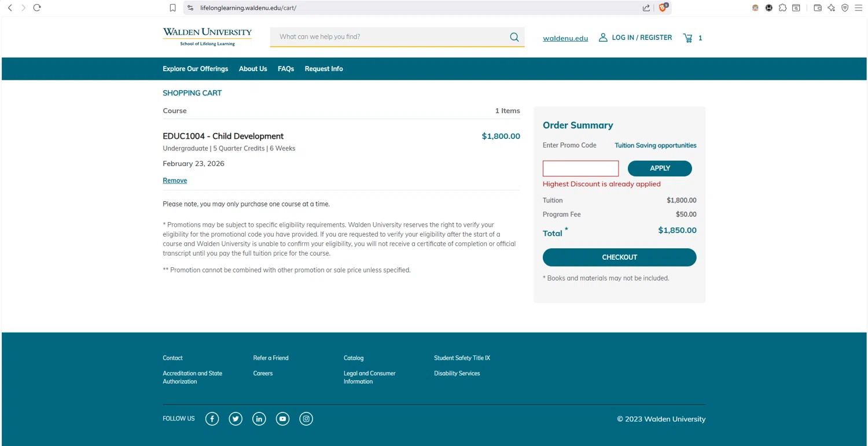Open Tuition Saving opportunities link

point(656,145)
